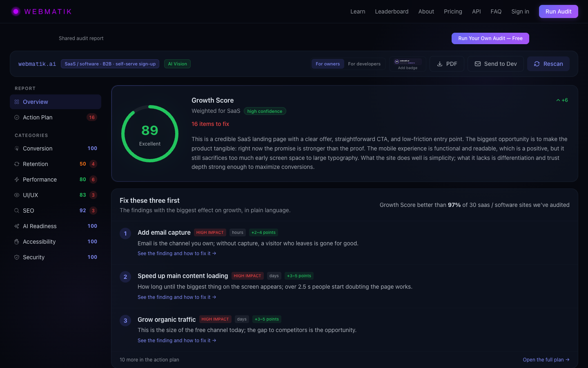This screenshot has width=588, height=368.
Task: Switch report view to For developers
Action: point(364,64)
